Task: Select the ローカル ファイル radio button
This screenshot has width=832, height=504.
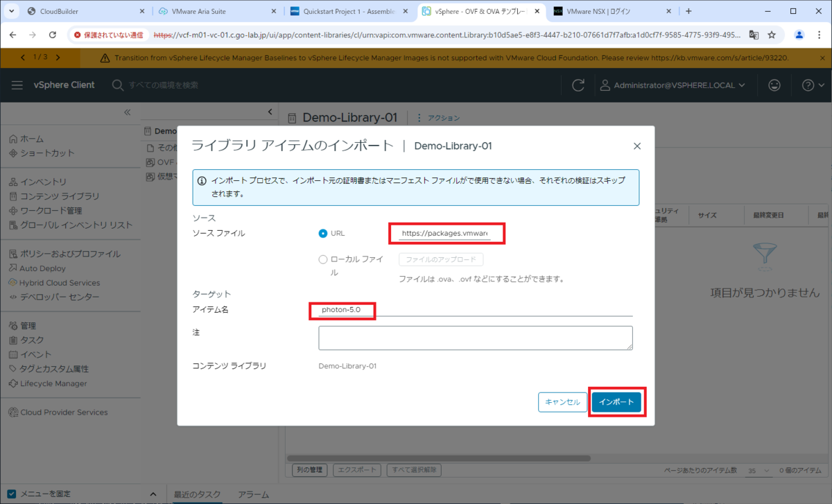Action: 323,260
